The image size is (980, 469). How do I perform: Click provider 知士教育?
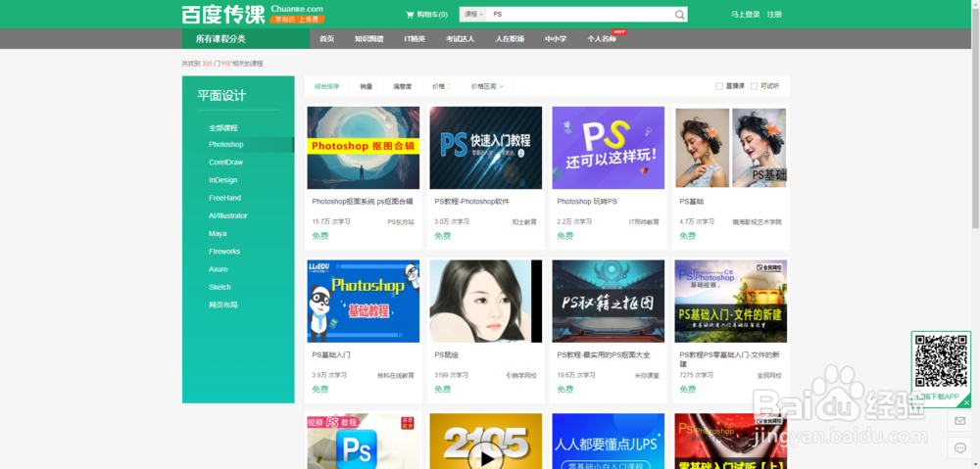coord(524,221)
